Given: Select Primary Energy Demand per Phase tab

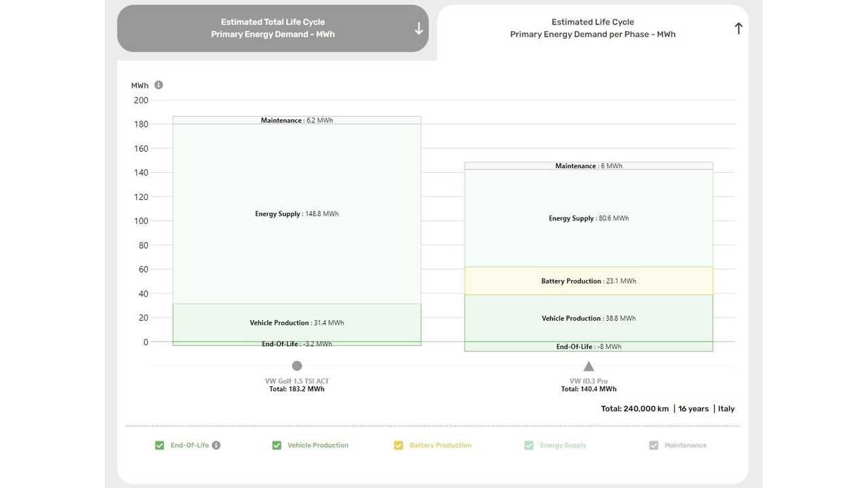Looking at the screenshot, I should click(593, 28).
